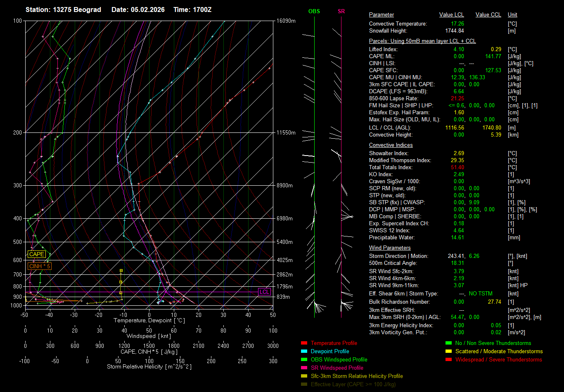
Task: Click the yellow Scattered / Moderate Thunderstorms swatch
Action: [x=449, y=352]
